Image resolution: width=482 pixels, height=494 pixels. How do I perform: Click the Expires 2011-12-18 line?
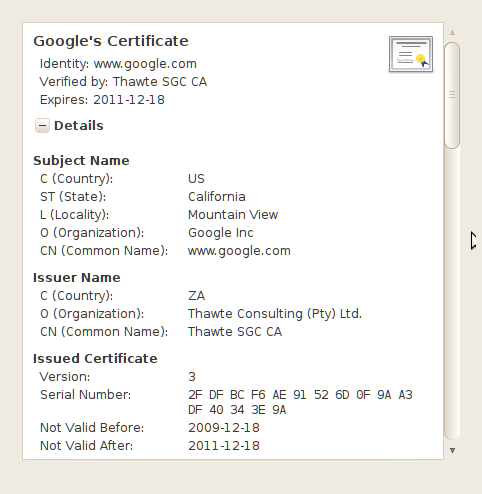point(102,100)
